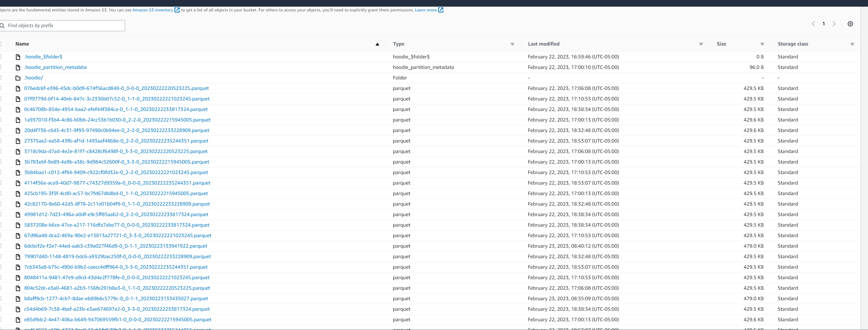Go to next page chevron
868x330 pixels.
click(x=834, y=24)
